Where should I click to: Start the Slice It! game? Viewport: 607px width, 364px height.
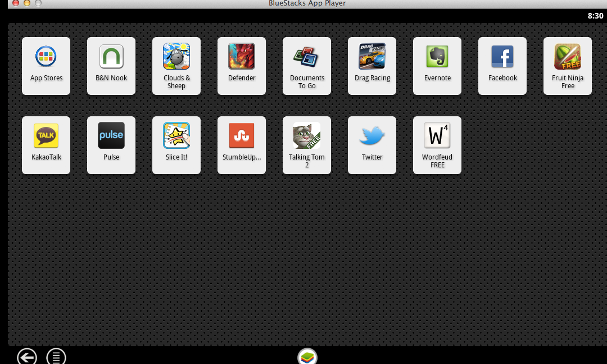[x=176, y=145]
